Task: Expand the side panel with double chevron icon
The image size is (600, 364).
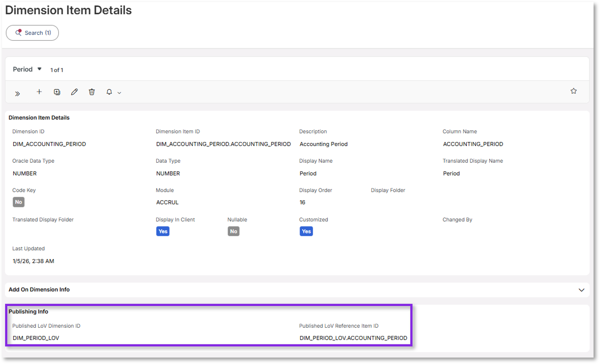Action: click(x=17, y=94)
